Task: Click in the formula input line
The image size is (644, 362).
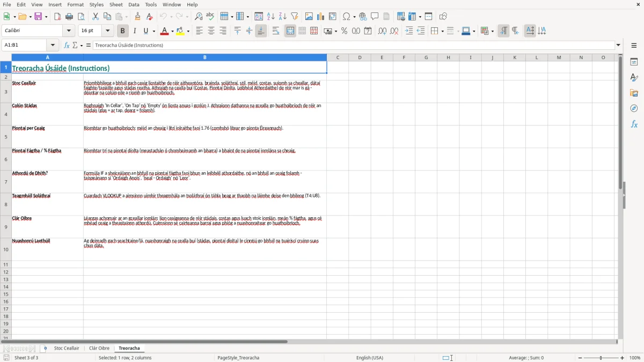Action: pyautogui.click(x=354, y=45)
